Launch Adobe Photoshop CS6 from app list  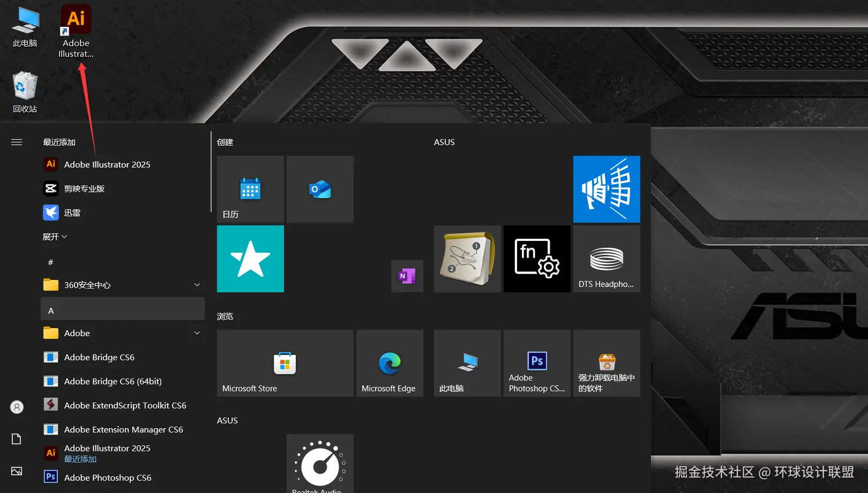[123, 477]
